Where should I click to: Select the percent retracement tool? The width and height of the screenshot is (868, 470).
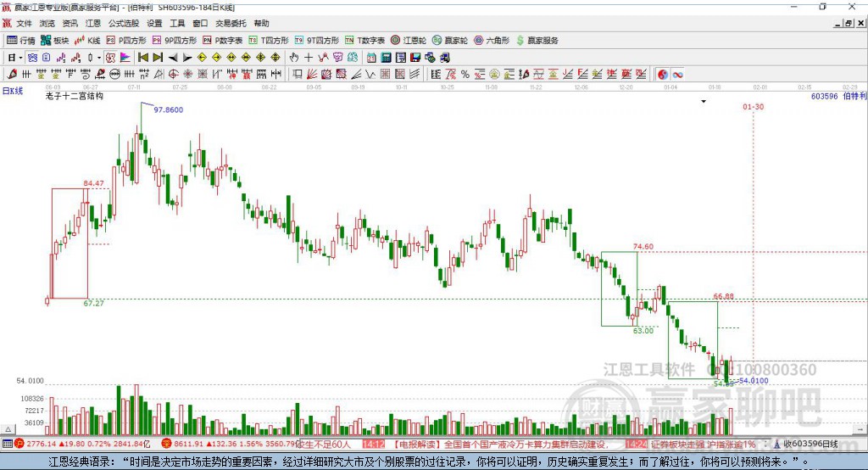click(465, 75)
